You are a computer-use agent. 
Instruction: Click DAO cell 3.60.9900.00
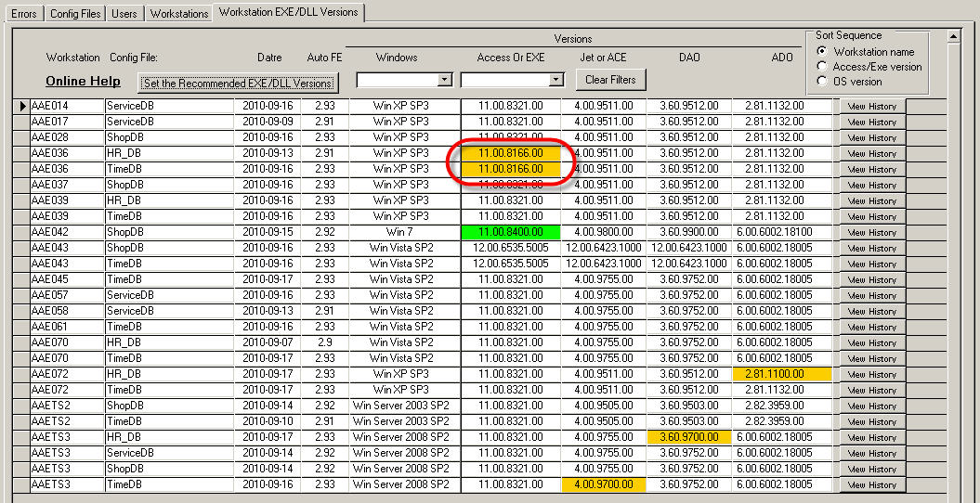click(688, 232)
